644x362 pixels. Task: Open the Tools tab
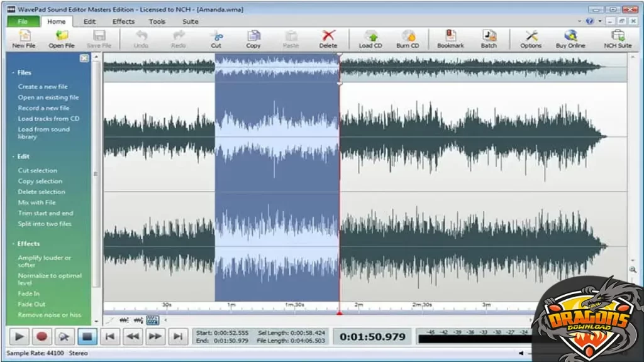pyautogui.click(x=157, y=21)
